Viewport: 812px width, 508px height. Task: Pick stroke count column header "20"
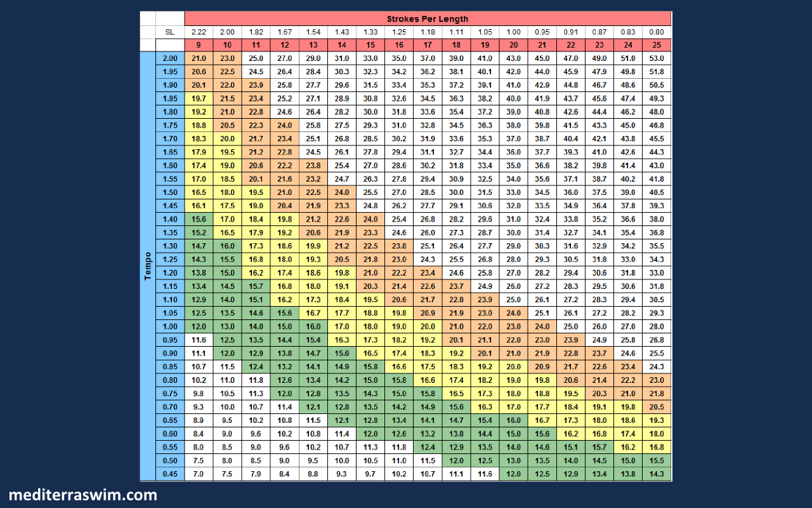tap(514, 45)
